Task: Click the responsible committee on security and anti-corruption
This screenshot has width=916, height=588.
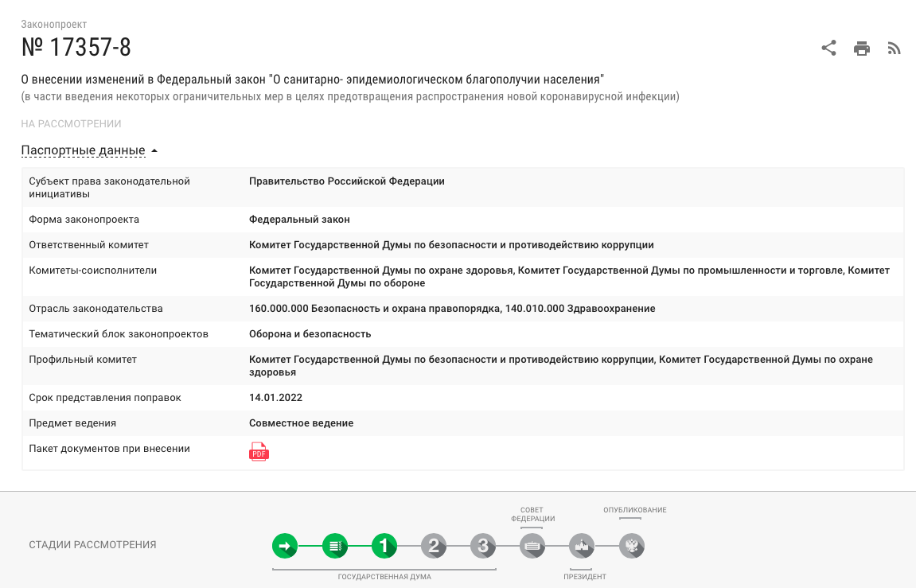Action: (451, 245)
